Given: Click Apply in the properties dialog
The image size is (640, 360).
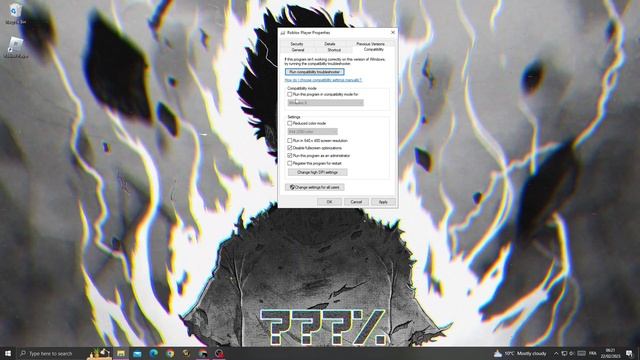Looking at the screenshot, I should (383, 202).
